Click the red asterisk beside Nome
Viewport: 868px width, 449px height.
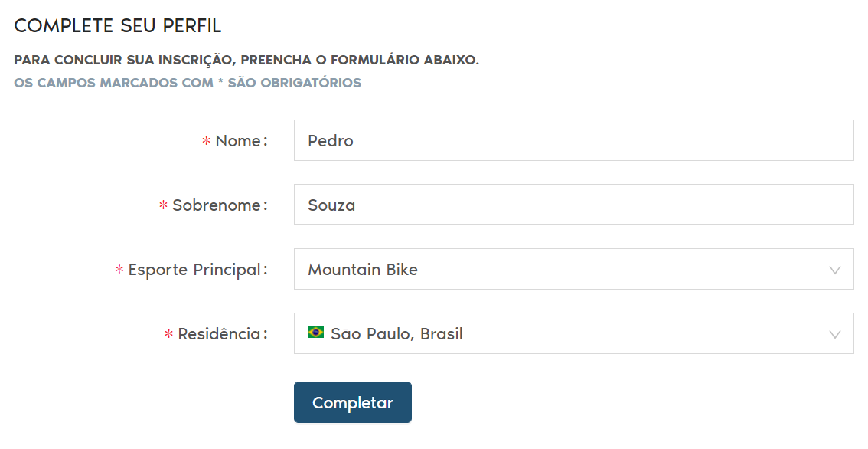pyautogui.click(x=206, y=141)
